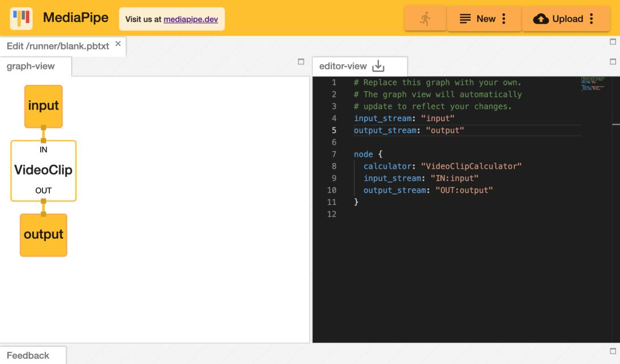
Task: Download graph via editor-view download icon
Action: [x=378, y=66]
